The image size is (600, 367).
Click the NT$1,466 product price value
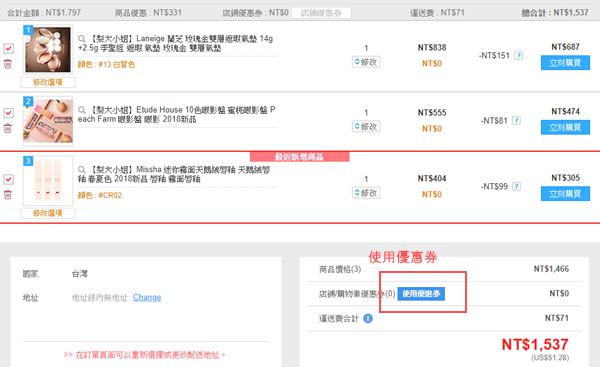click(551, 269)
